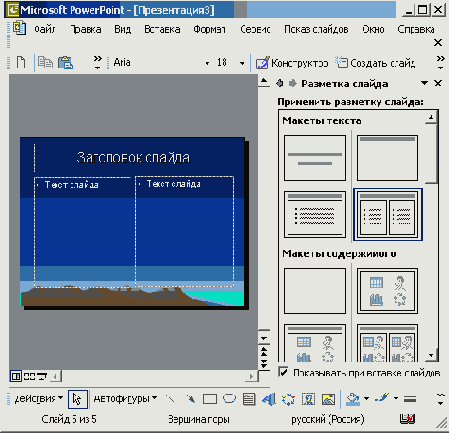This screenshot has width=449, height=433.
Task: Select the Oval shape tool
Action: [x=229, y=398]
